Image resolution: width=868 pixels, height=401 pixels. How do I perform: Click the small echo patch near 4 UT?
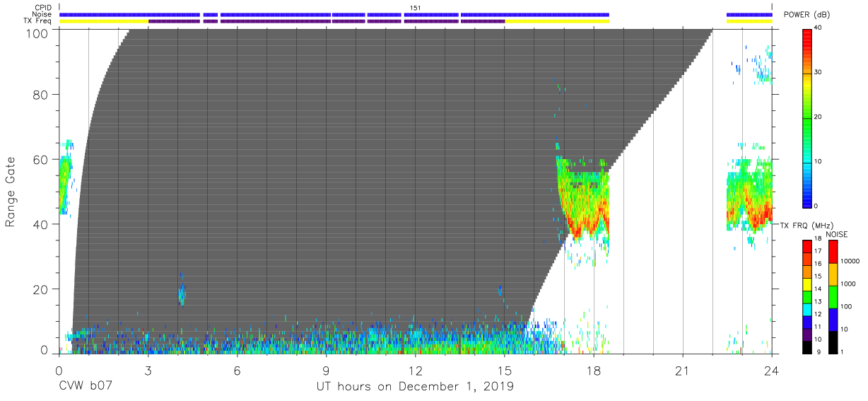click(182, 293)
